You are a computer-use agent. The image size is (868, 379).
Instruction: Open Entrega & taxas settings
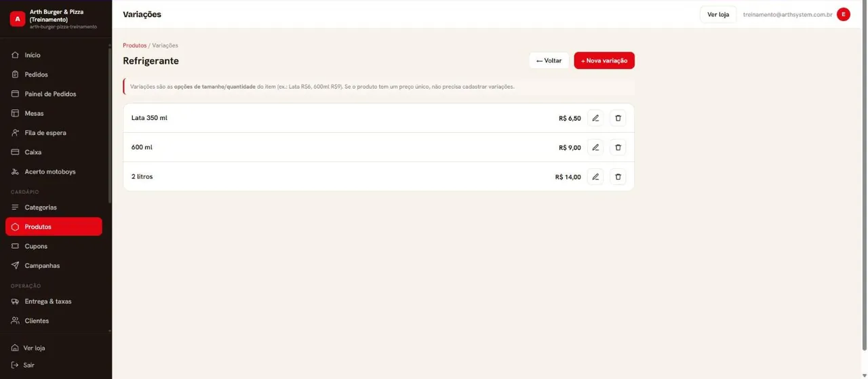(54, 301)
